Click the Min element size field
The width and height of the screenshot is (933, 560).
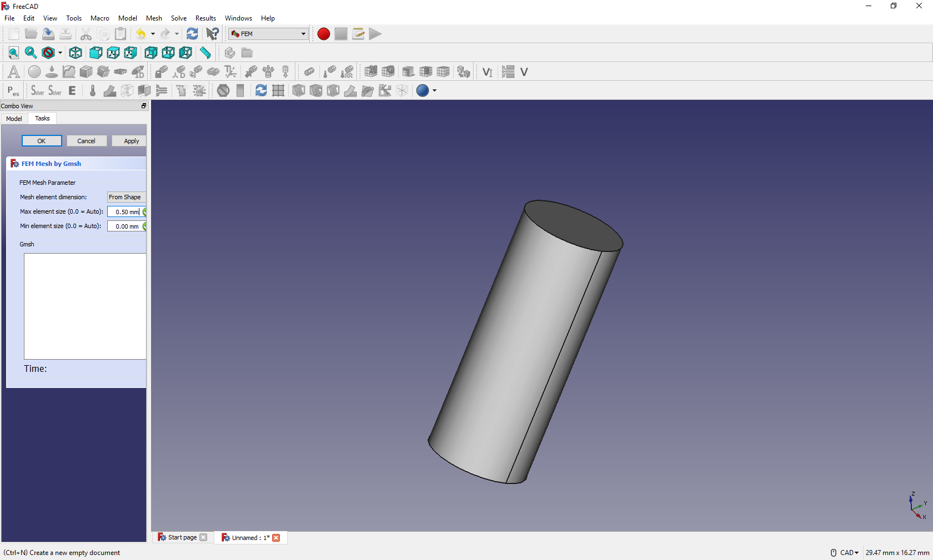(126, 226)
